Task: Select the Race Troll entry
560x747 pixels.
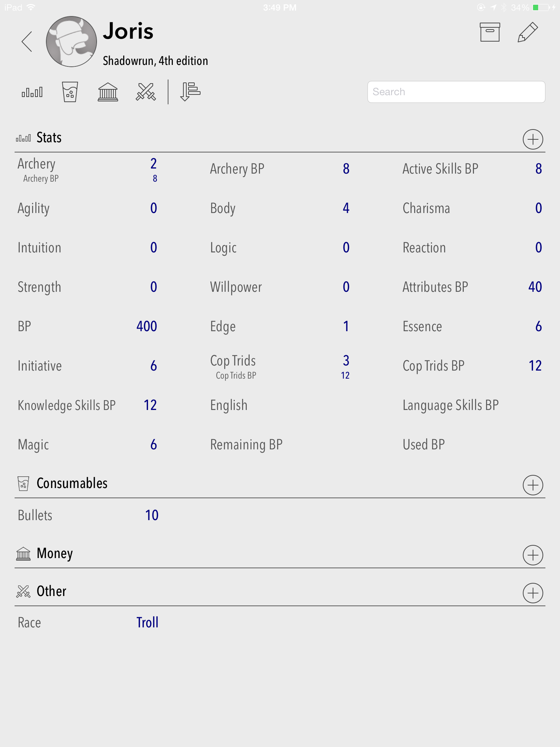Action: tap(147, 622)
